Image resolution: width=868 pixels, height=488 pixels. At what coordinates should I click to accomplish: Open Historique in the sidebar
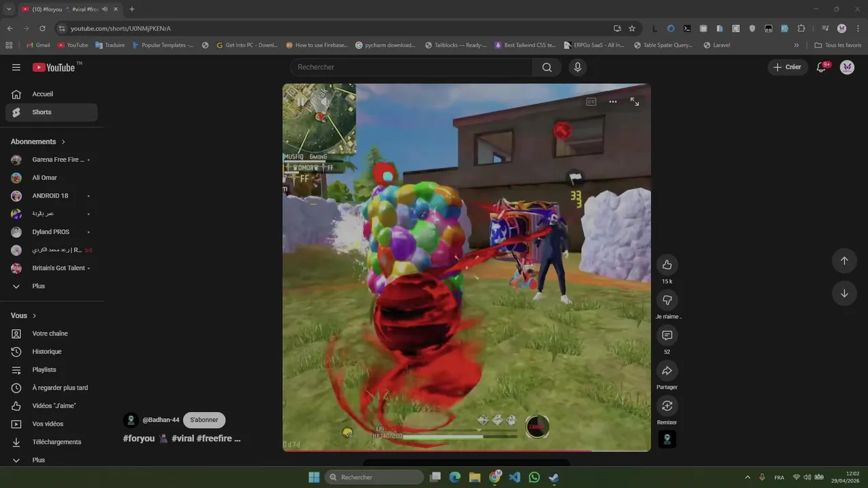pos(52,352)
